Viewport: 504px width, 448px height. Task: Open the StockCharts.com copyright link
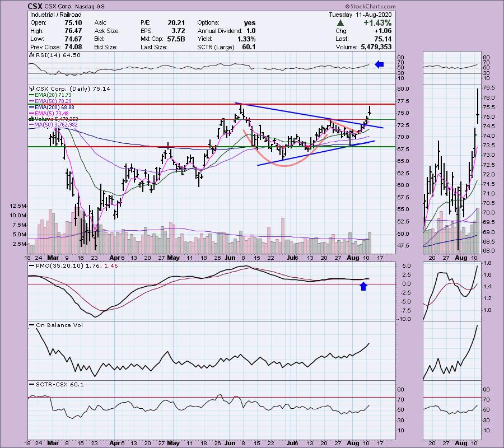click(371, 6)
